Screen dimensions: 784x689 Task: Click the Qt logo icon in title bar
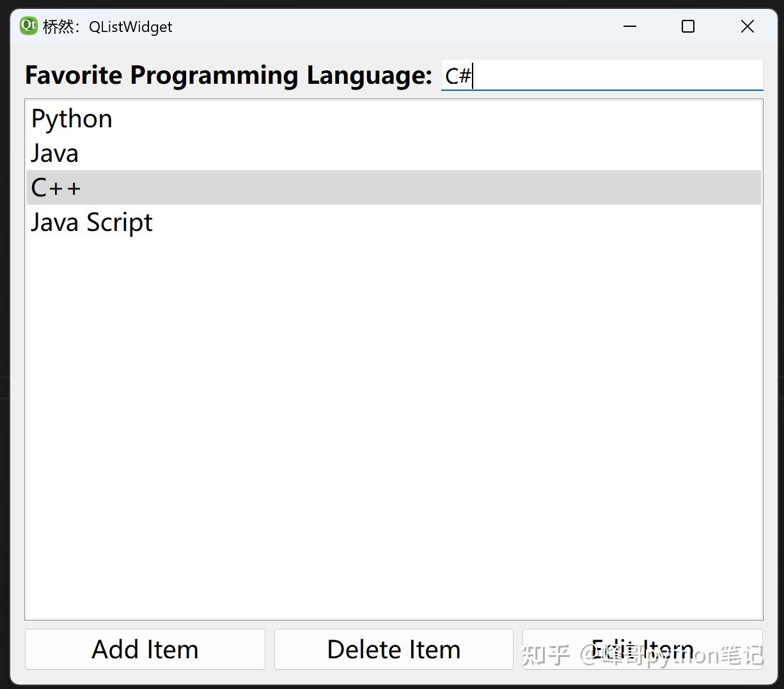pos(29,26)
